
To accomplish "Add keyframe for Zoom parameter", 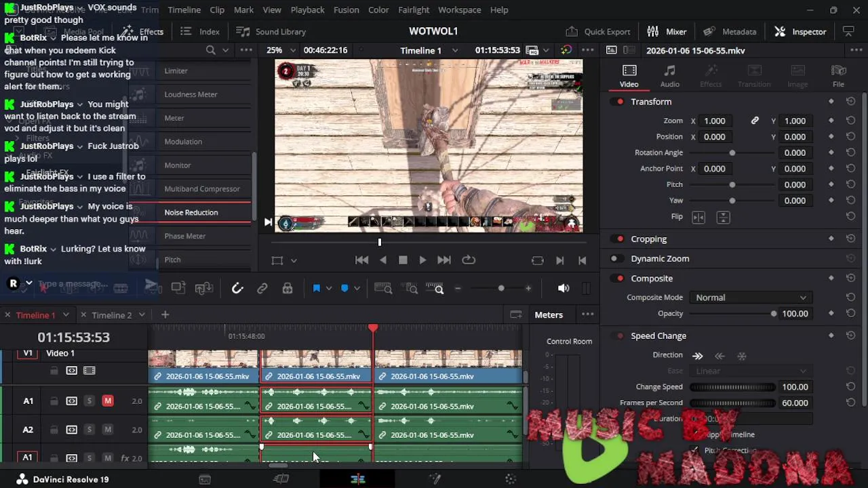I will pyautogui.click(x=831, y=121).
